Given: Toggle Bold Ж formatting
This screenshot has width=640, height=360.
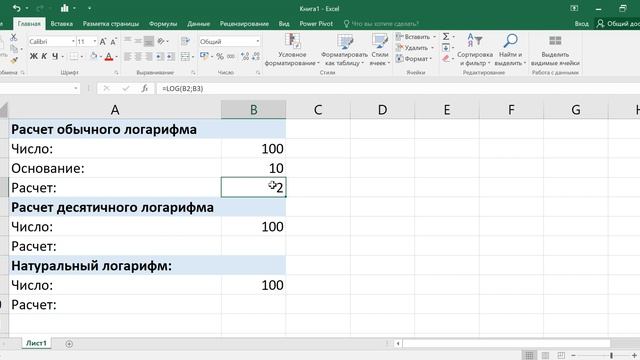Looking at the screenshot, I should [33, 56].
